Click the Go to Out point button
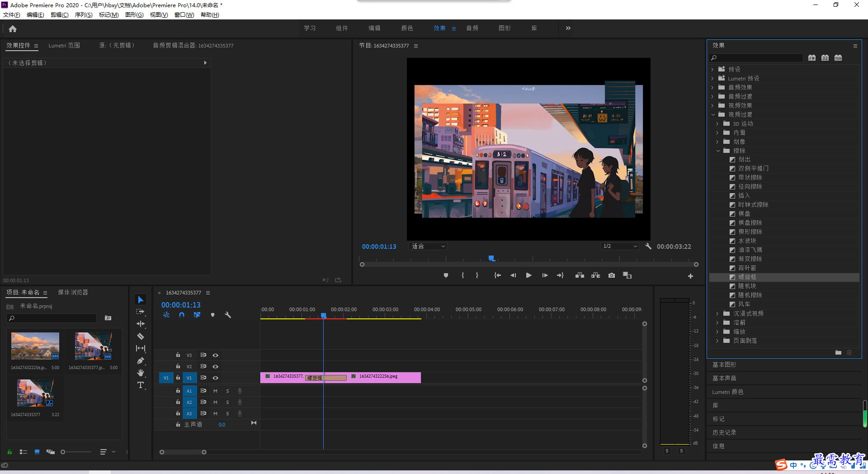 (561, 275)
